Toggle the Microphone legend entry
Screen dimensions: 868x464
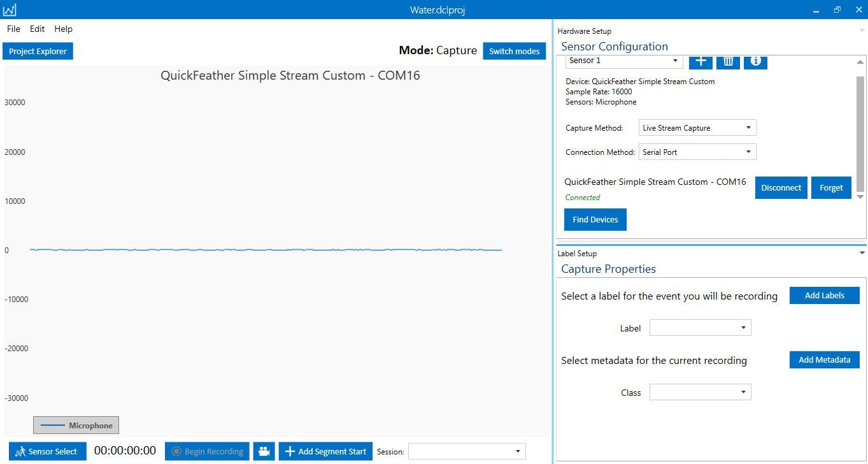pos(76,425)
